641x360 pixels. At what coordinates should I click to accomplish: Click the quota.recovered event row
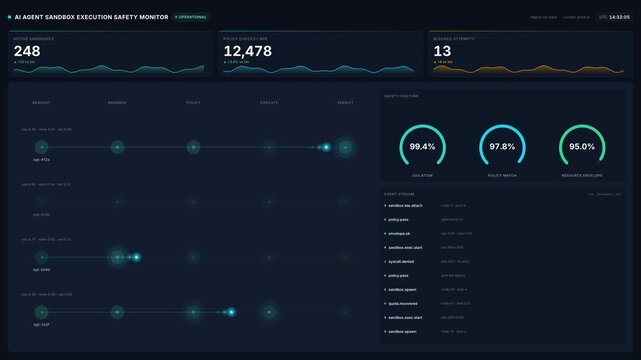click(x=502, y=304)
